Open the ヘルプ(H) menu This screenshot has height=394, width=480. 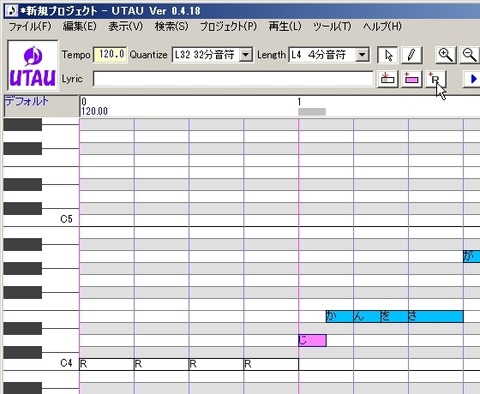pos(382,27)
